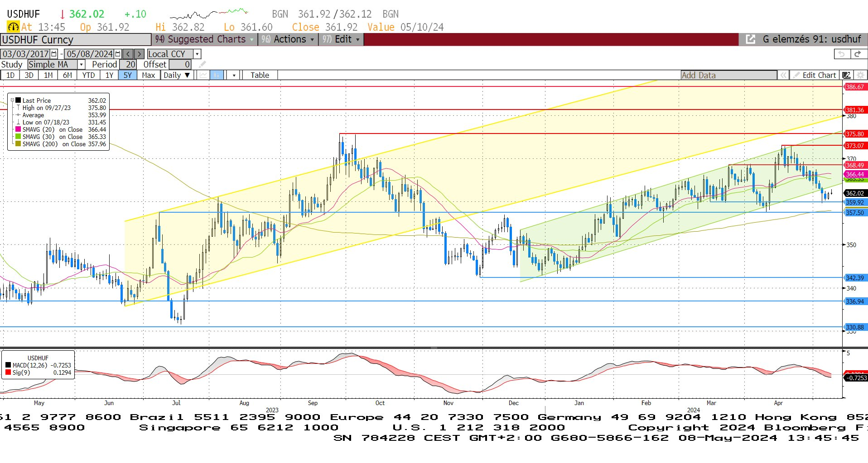
Task: Click the 381.36 red level label
Action: (855, 110)
